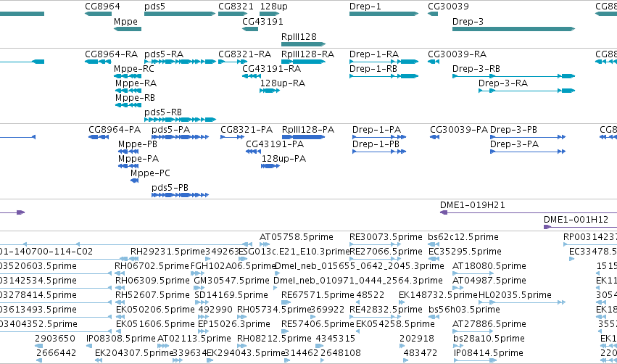Select the Drep-1-RA transcript
Screen dimensions: 617x364
coord(384,62)
